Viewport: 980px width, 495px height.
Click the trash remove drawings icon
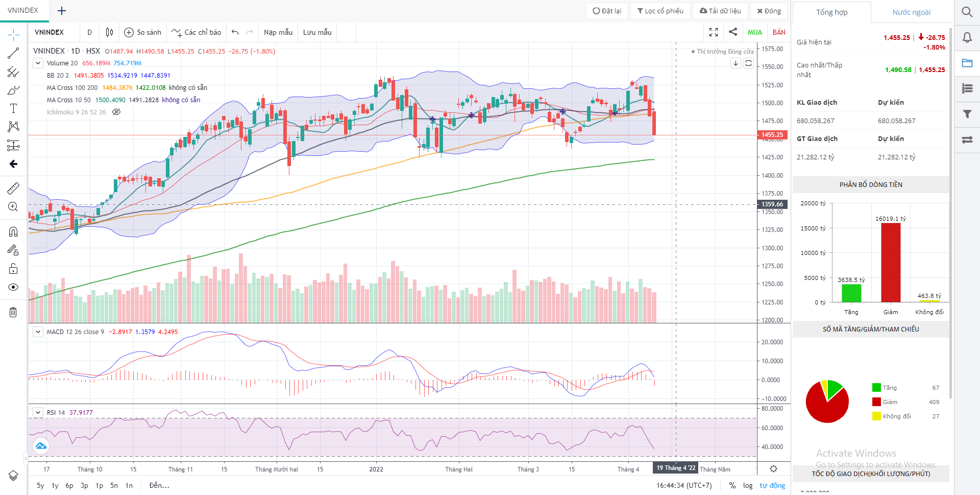(13, 312)
